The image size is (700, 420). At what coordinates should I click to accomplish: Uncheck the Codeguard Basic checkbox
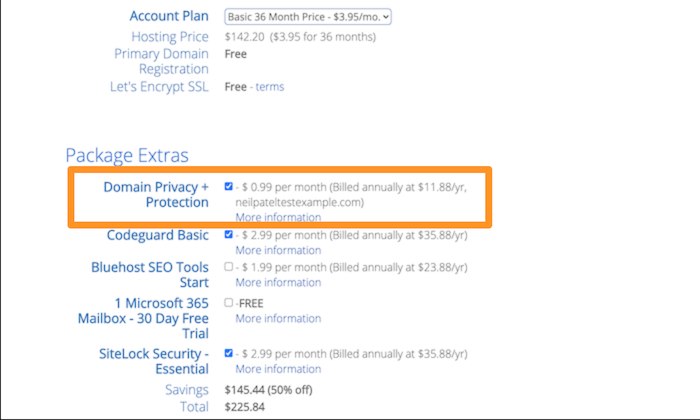point(229,234)
